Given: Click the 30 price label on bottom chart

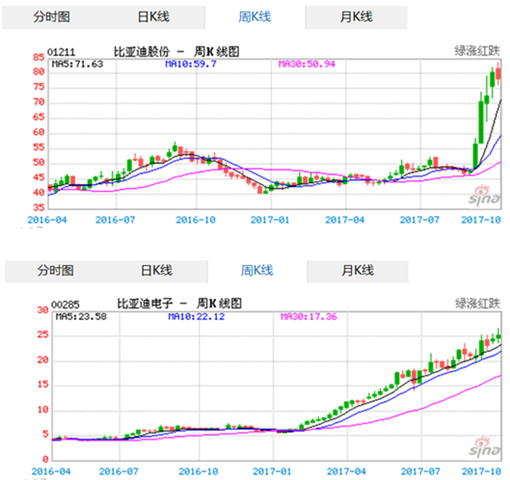Looking at the screenshot, I should coord(43,310).
